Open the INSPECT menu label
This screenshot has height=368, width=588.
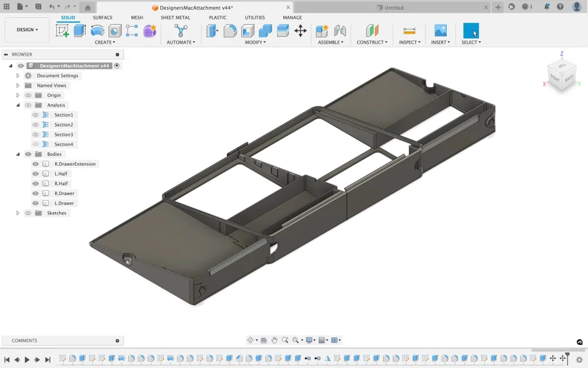[409, 42]
